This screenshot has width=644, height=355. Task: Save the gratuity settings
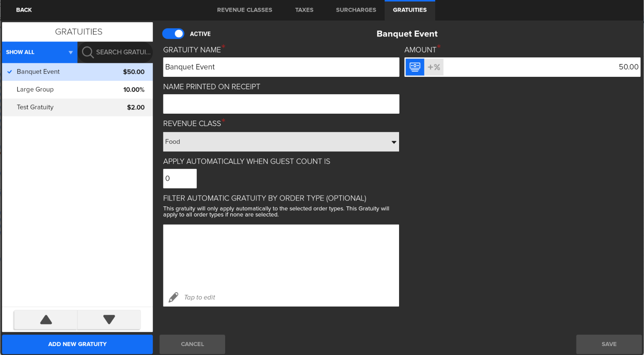[x=609, y=344]
